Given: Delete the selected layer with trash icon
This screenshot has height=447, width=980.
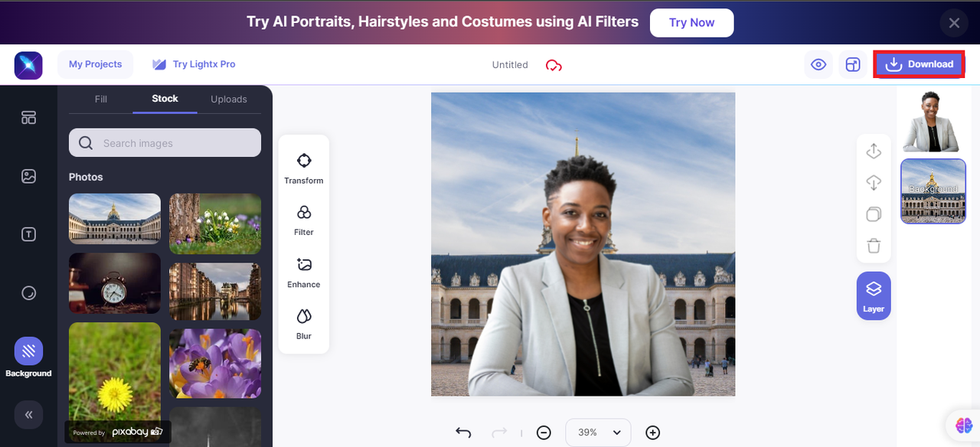Looking at the screenshot, I should 874,246.
